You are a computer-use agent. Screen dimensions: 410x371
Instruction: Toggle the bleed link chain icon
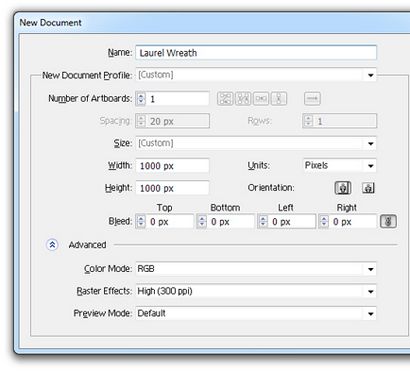pos(388,221)
